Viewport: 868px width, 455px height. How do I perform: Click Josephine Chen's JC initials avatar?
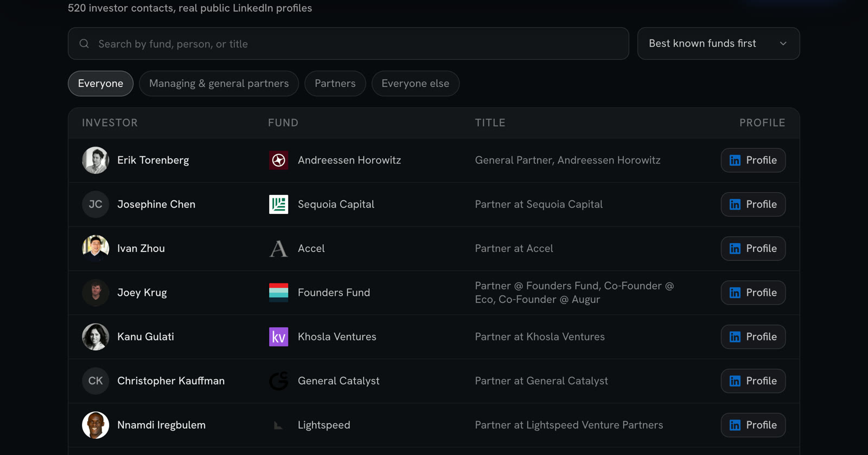coord(95,204)
